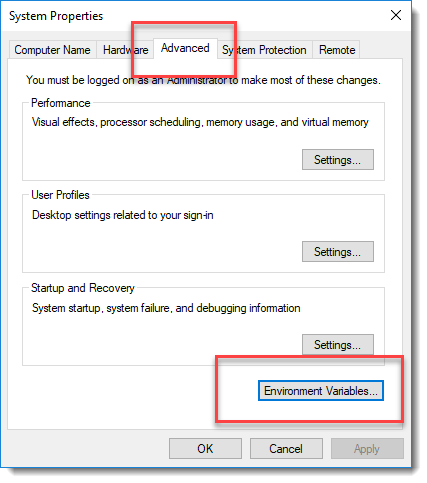Open the Hardware tab
Viewport: 427px width, 483px height.
point(125,50)
